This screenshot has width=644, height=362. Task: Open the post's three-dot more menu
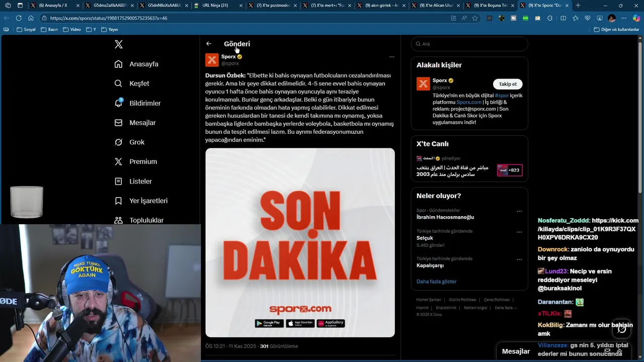(391, 57)
